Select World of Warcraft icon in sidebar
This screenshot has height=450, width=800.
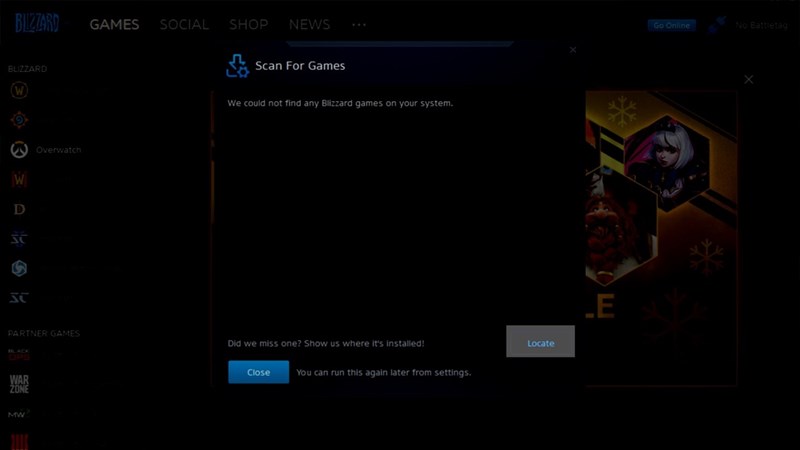[x=19, y=90]
